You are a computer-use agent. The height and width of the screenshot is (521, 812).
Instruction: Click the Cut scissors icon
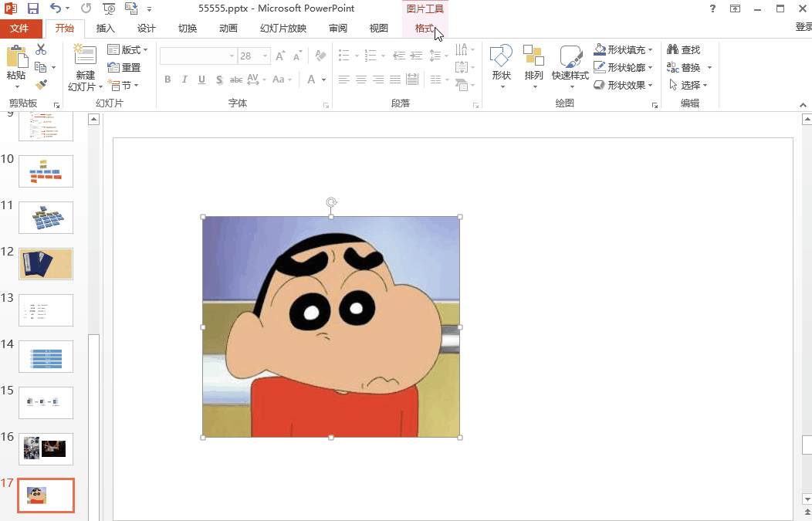pyautogui.click(x=41, y=49)
